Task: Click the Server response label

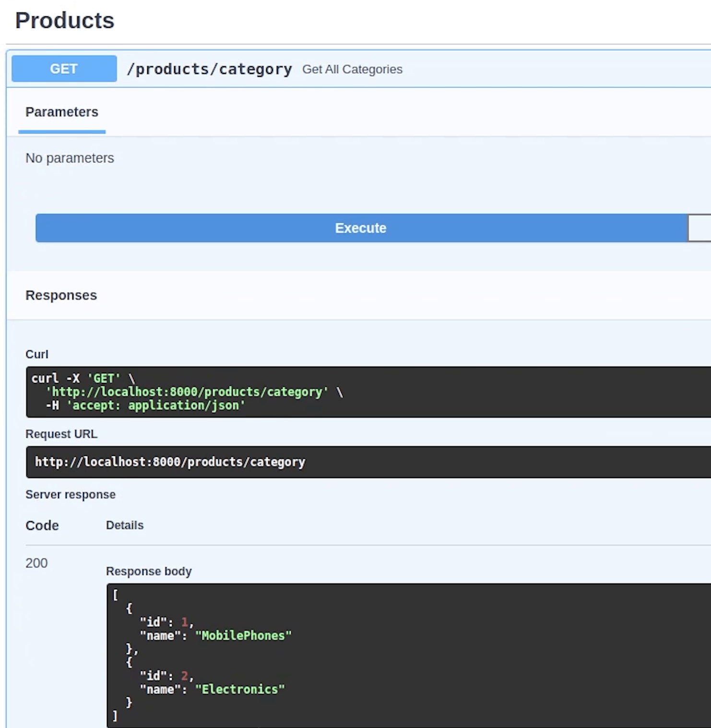Action: click(x=71, y=495)
